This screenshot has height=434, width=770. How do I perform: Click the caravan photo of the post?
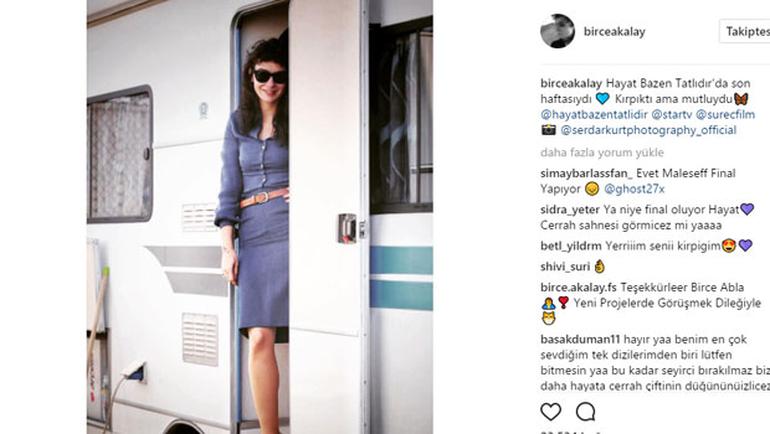(260, 217)
